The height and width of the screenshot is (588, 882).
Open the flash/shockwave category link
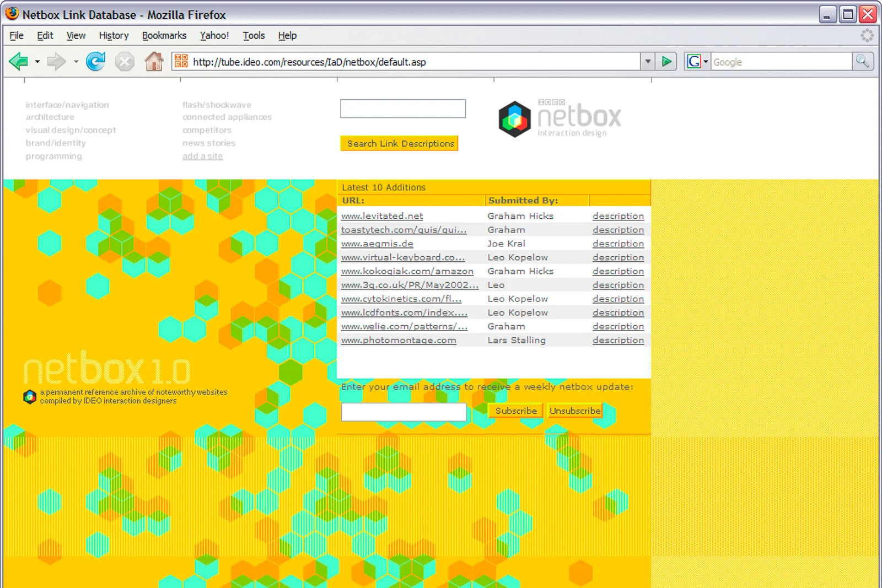pyautogui.click(x=217, y=105)
